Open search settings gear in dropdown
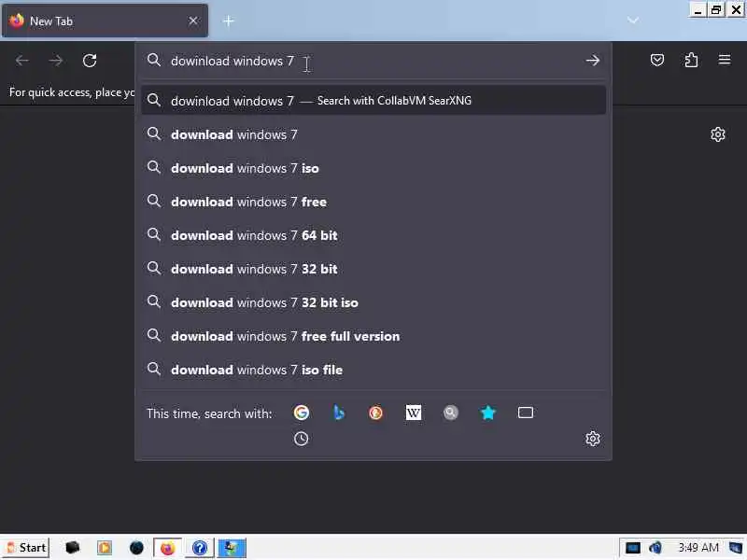 (593, 439)
